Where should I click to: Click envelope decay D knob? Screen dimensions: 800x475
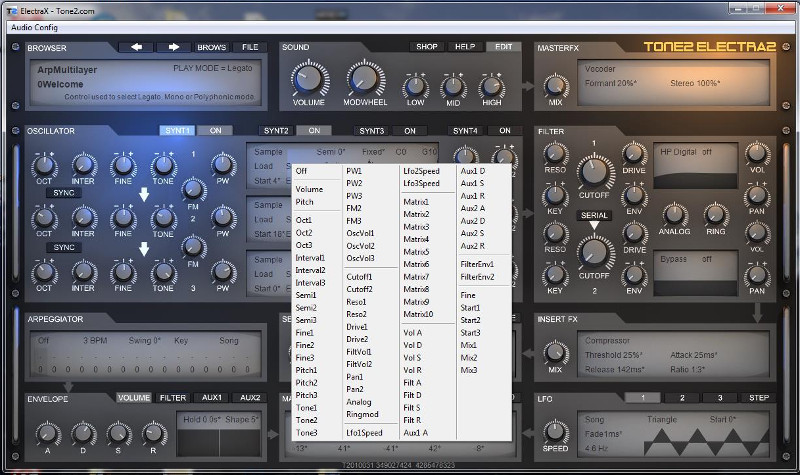point(83,433)
